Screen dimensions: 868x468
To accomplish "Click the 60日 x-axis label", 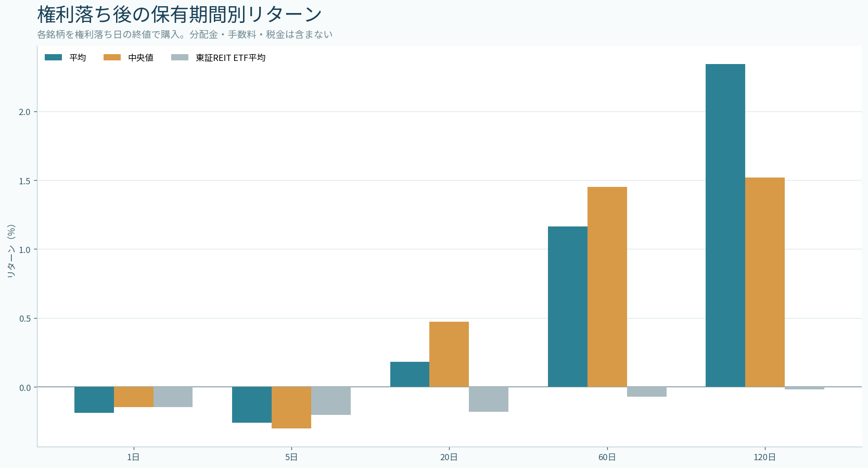I will click(x=607, y=457).
